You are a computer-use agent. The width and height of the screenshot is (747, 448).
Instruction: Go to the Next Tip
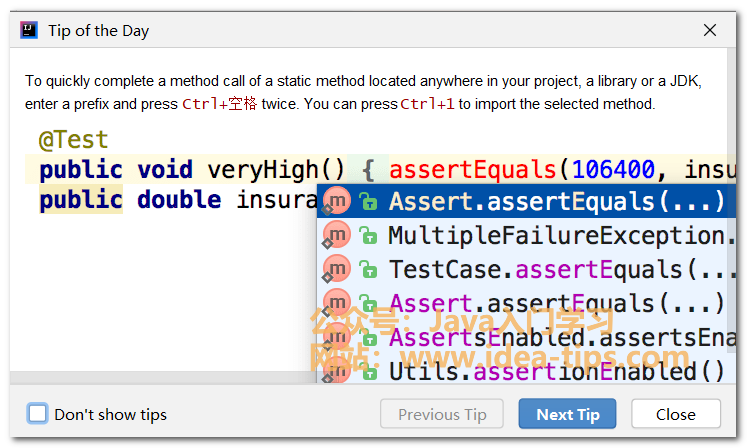click(567, 414)
